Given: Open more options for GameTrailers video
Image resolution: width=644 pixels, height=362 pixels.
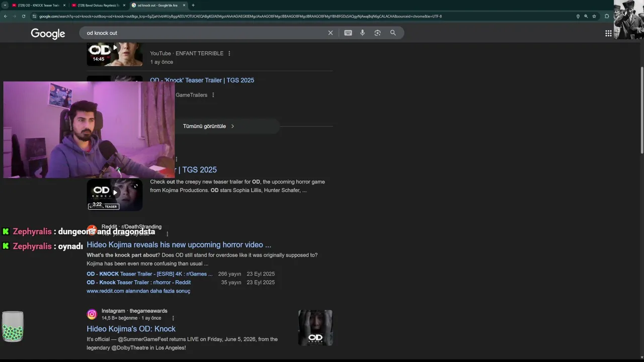Looking at the screenshot, I should (213, 95).
